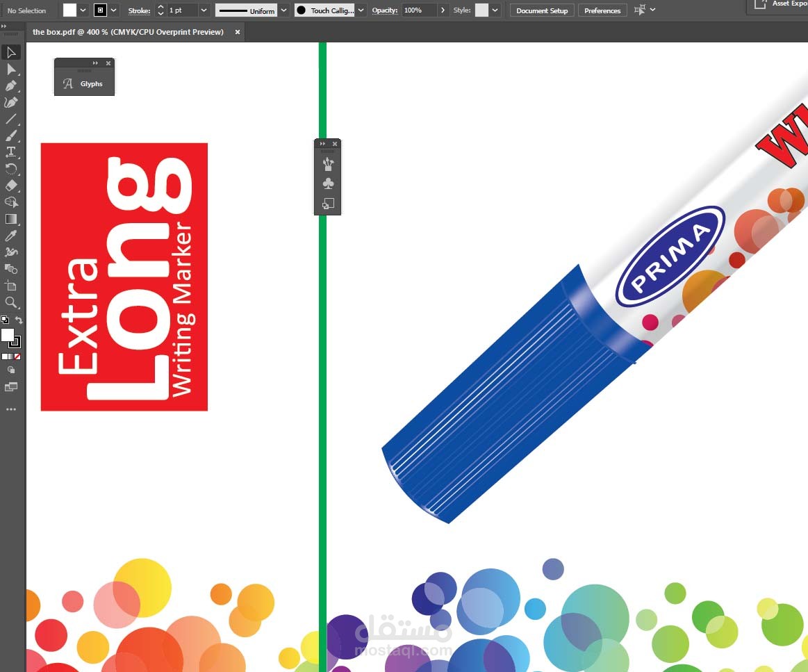
Task: Change the Screen Mode
Action: (11, 386)
